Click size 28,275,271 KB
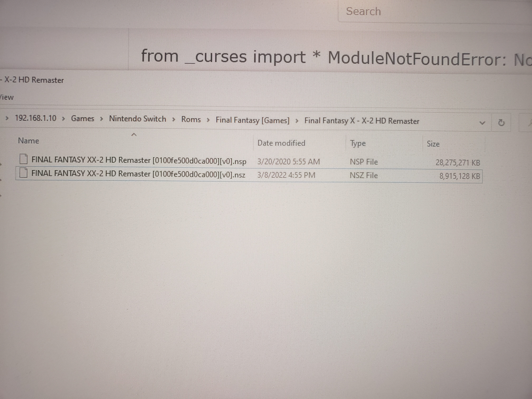 point(458,163)
